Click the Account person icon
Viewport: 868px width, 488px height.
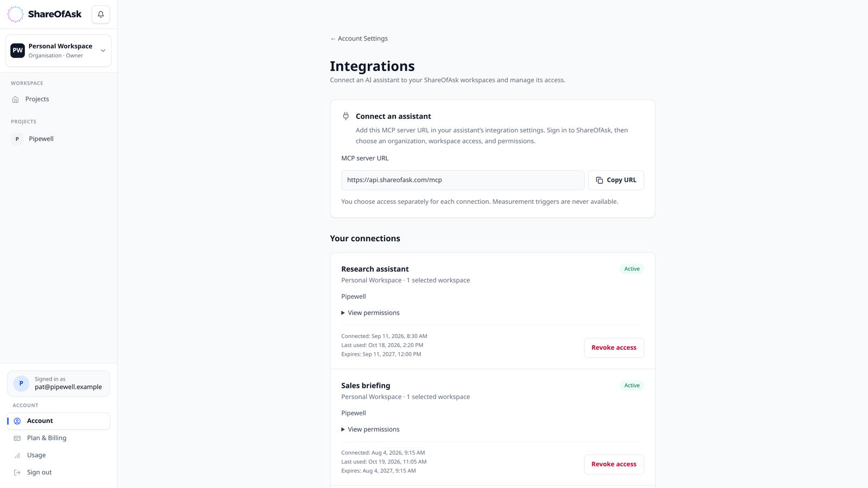coord(17,421)
